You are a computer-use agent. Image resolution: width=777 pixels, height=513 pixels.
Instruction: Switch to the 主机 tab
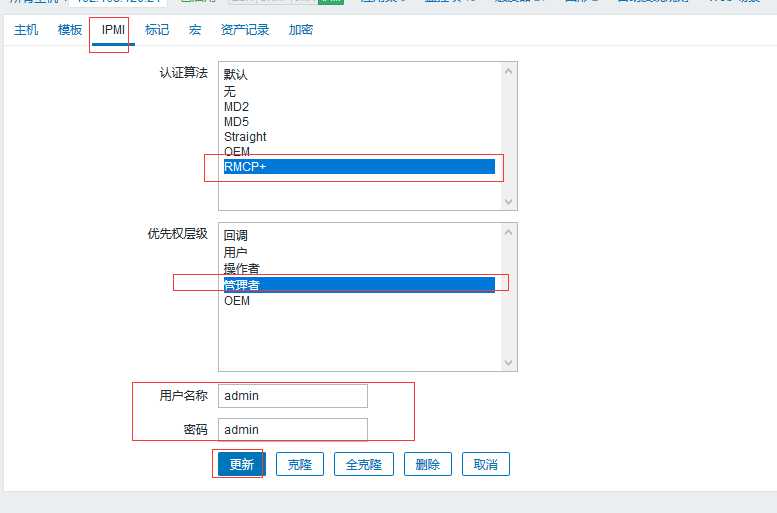click(x=26, y=30)
